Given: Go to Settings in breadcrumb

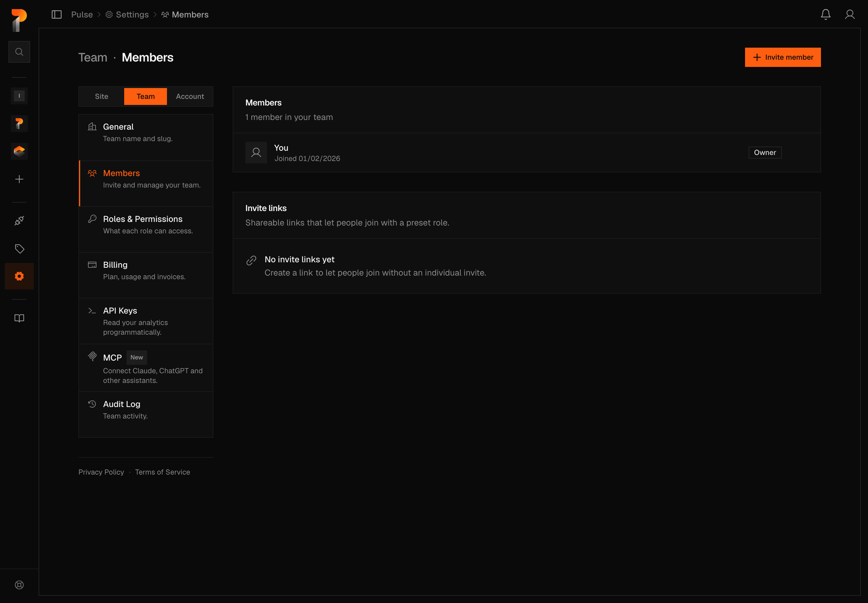Looking at the screenshot, I should (x=127, y=14).
